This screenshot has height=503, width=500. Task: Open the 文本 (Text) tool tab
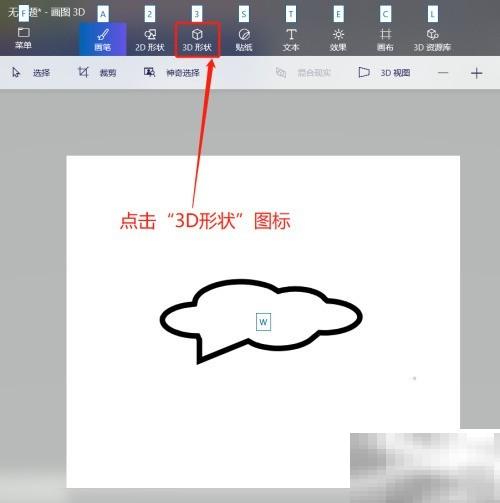[291, 39]
